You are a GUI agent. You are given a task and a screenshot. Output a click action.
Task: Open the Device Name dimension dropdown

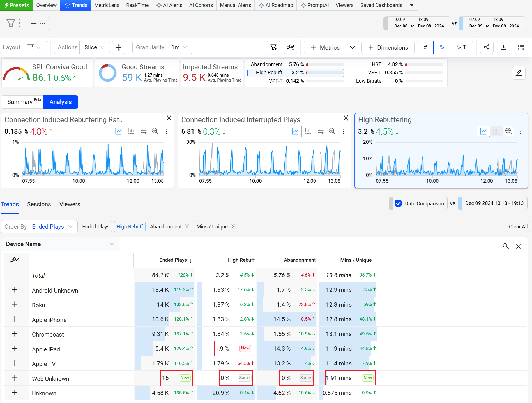click(60, 244)
